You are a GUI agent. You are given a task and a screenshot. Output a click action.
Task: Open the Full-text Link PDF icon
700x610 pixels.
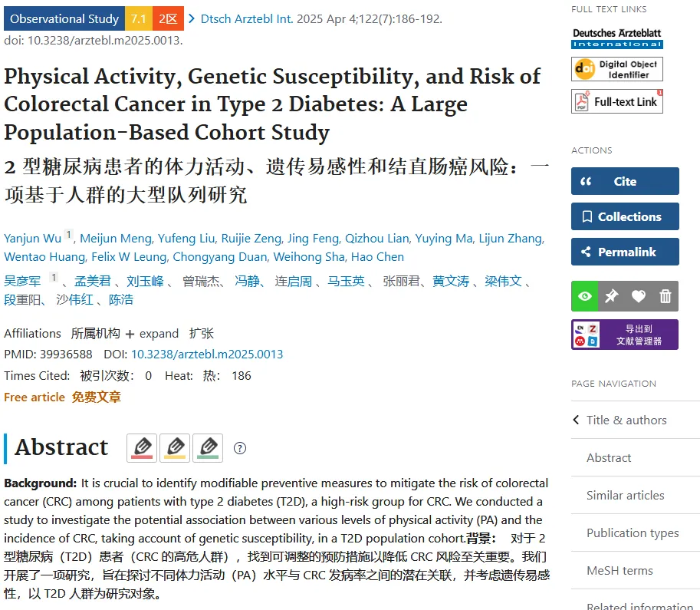pos(617,101)
